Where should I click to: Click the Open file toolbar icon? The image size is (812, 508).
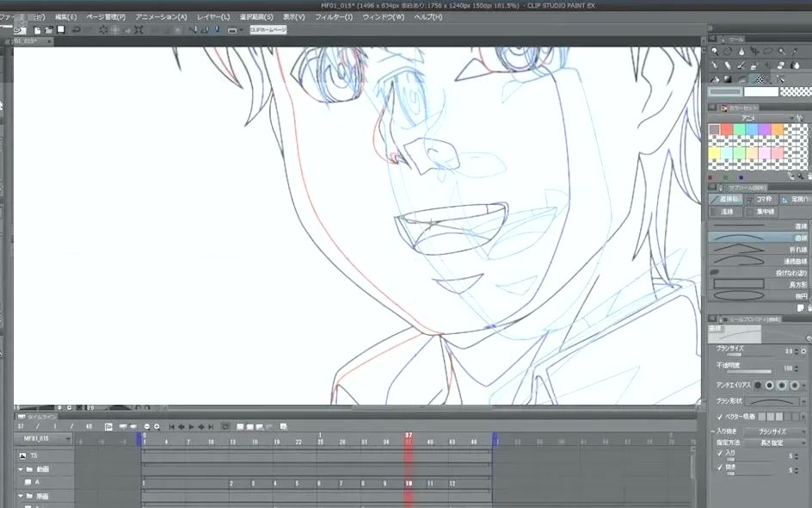coord(49,30)
